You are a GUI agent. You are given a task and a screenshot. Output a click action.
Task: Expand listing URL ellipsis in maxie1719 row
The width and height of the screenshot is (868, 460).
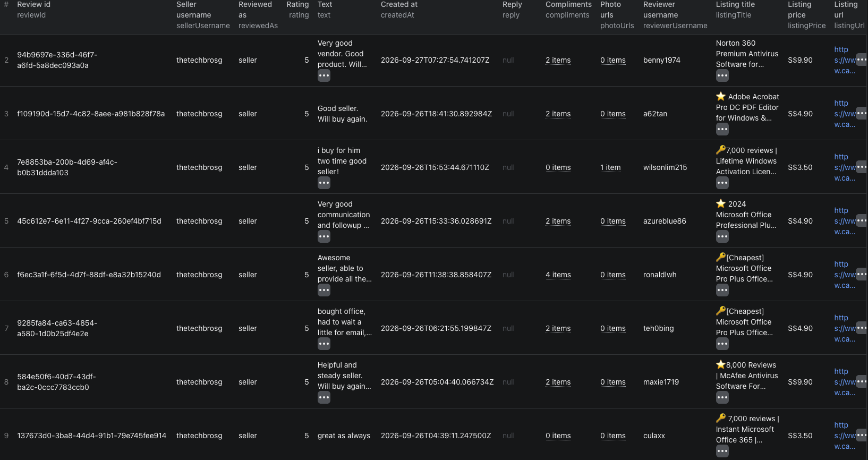click(862, 382)
